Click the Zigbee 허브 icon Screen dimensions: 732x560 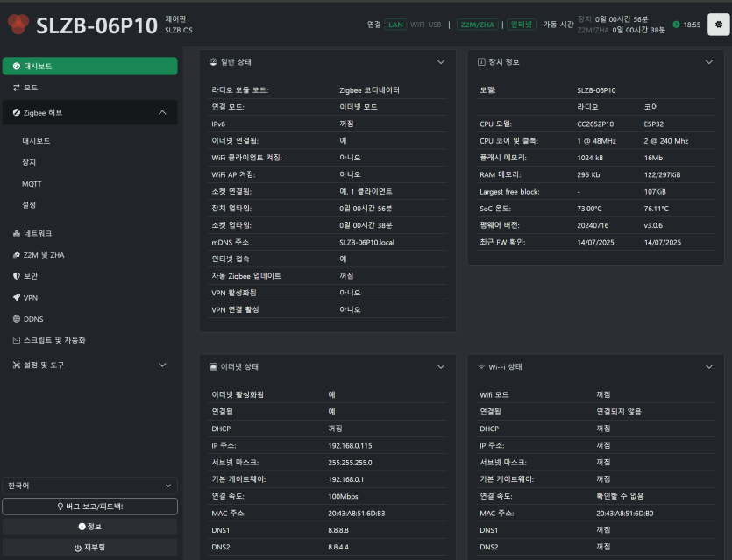click(x=17, y=112)
